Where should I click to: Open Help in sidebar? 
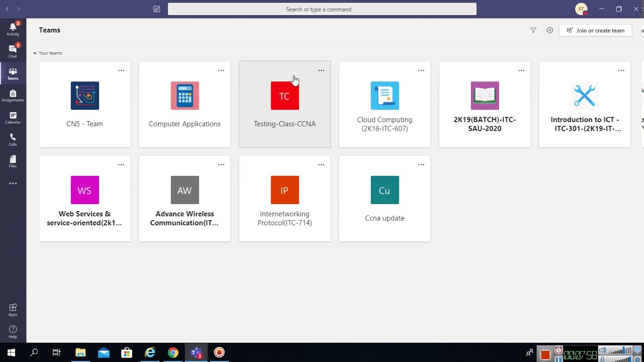pos(13,332)
